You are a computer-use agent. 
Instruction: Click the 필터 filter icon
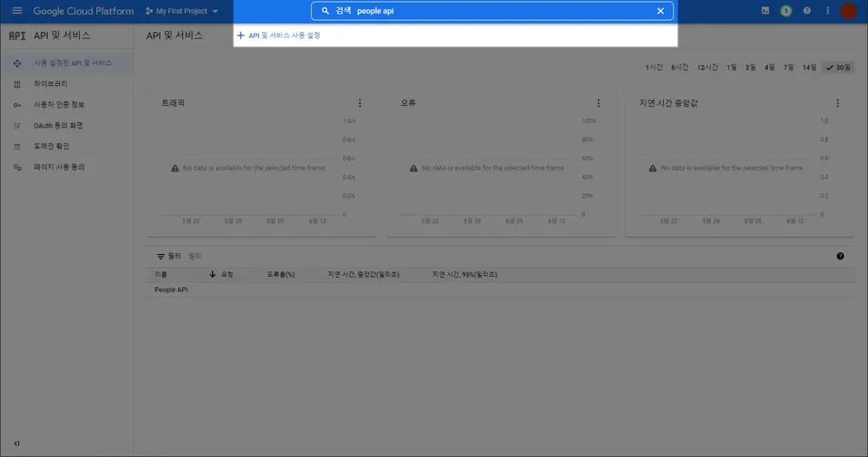point(161,256)
